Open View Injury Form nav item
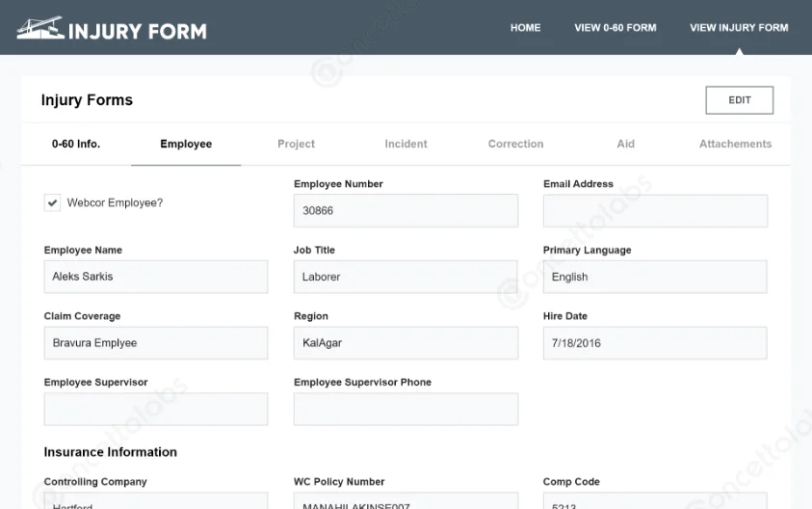812x509 pixels. [x=739, y=28]
